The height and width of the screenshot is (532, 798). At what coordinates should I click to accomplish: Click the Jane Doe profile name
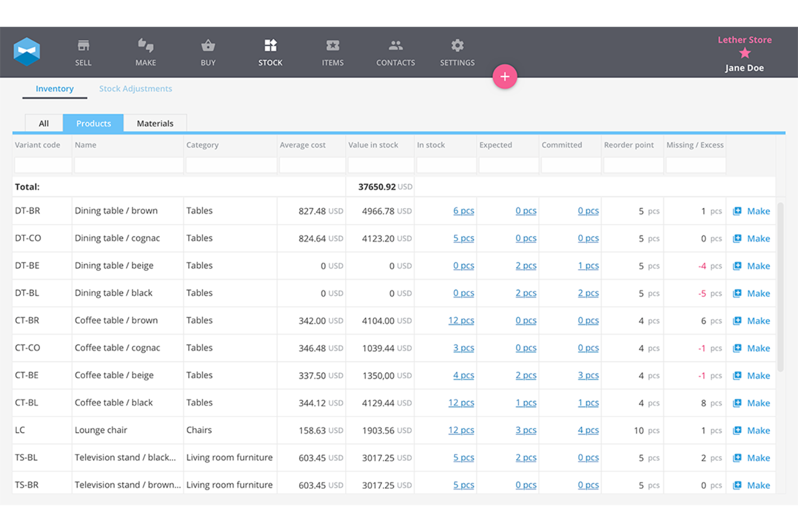point(744,67)
